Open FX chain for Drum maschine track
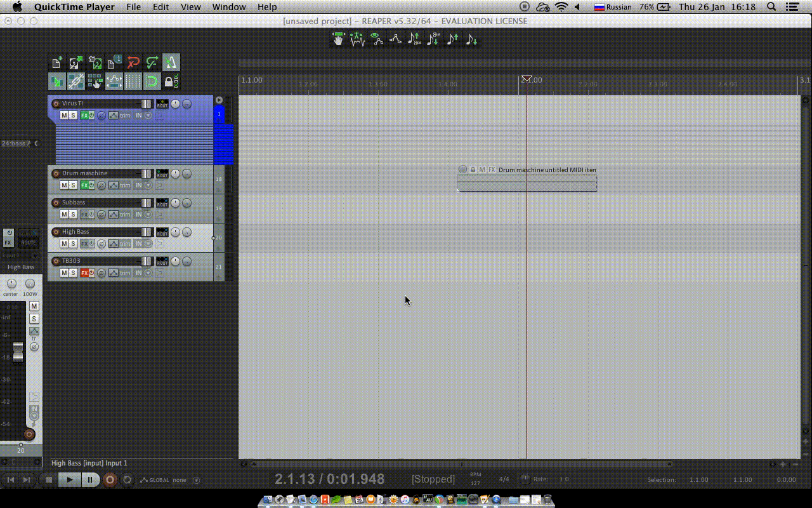 pos(84,185)
